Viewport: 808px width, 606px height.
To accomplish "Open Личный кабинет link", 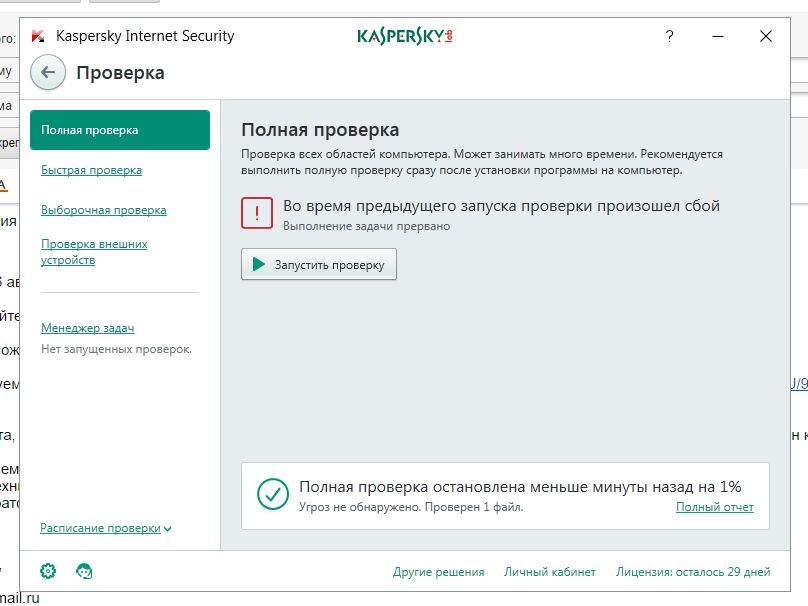I will (550, 572).
